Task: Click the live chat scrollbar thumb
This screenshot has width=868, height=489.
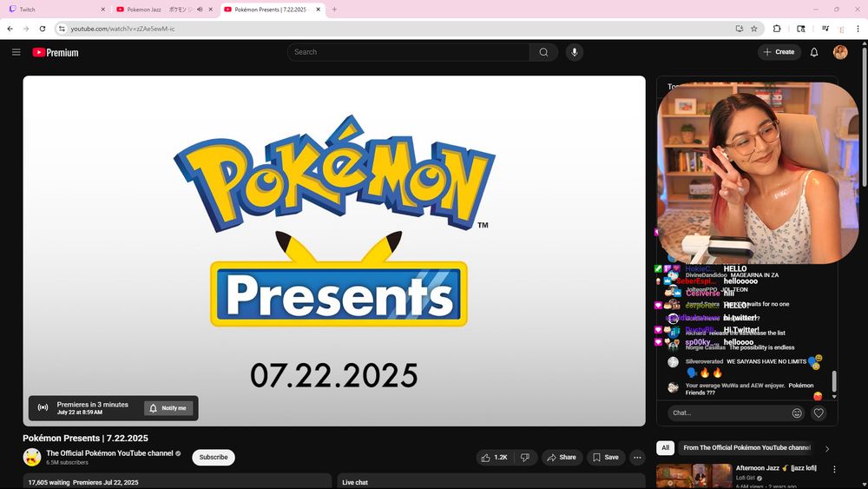Action: (834, 381)
